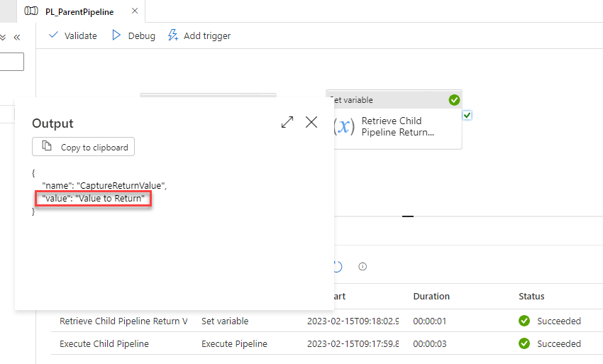
Task: Click the green succeeded icon on Set variable activity
Action: pyautogui.click(x=454, y=100)
